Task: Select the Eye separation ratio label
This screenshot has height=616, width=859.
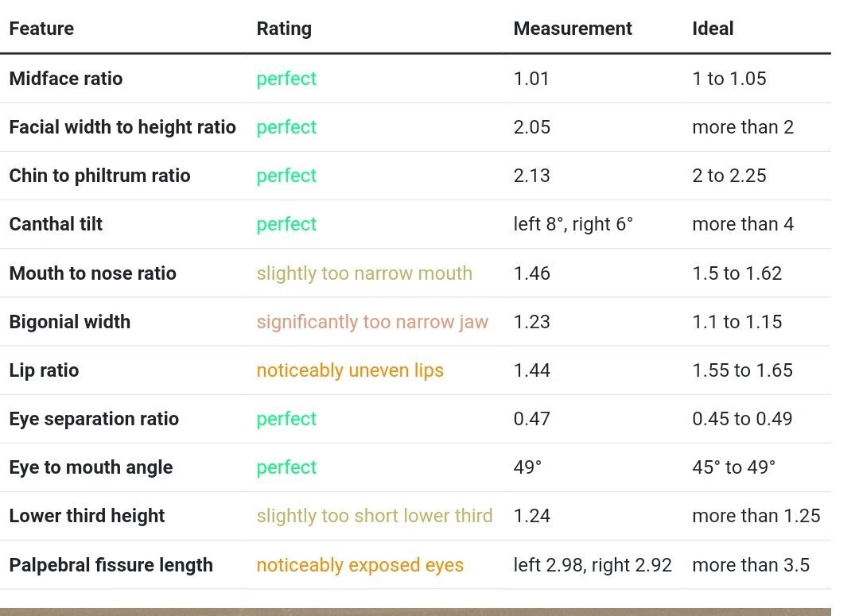Action: tap(94, 419)
